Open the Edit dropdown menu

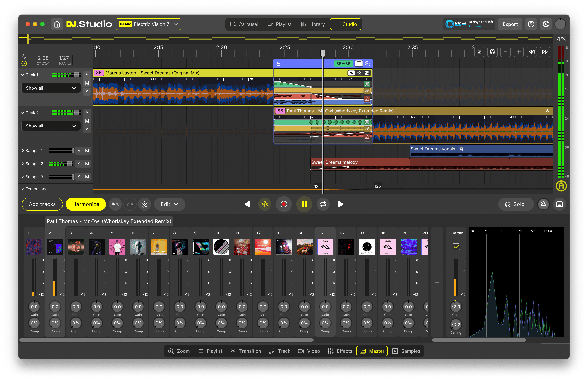[169, 204]
